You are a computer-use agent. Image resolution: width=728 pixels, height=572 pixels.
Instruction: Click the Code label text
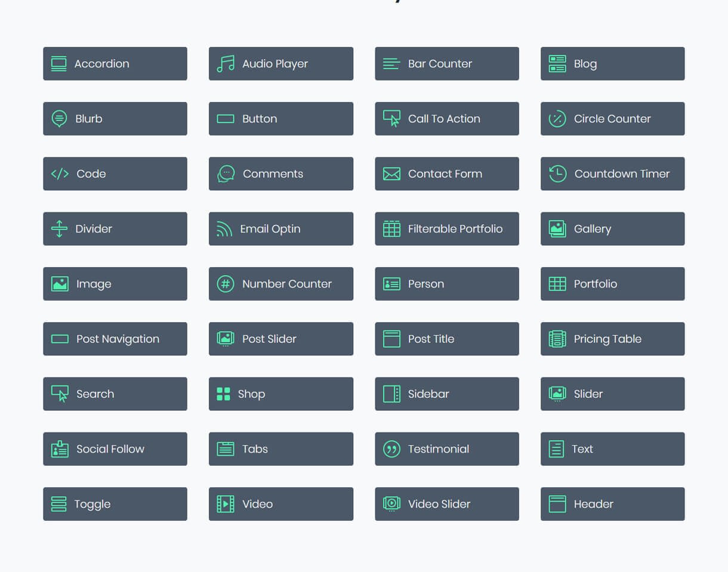[x=91, y=174]
